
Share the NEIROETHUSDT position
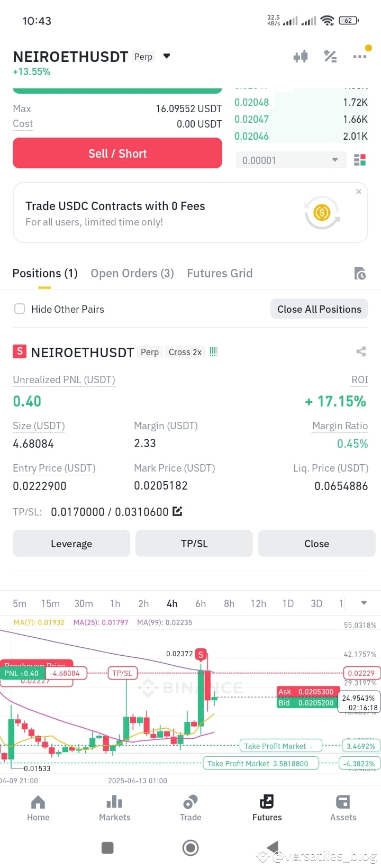click(361, 351)
